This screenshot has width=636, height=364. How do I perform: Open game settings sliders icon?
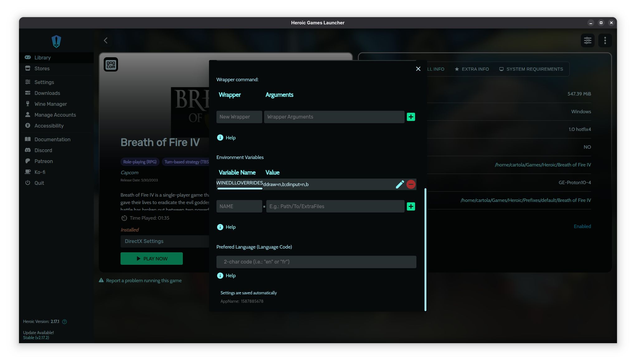point(588,40)
